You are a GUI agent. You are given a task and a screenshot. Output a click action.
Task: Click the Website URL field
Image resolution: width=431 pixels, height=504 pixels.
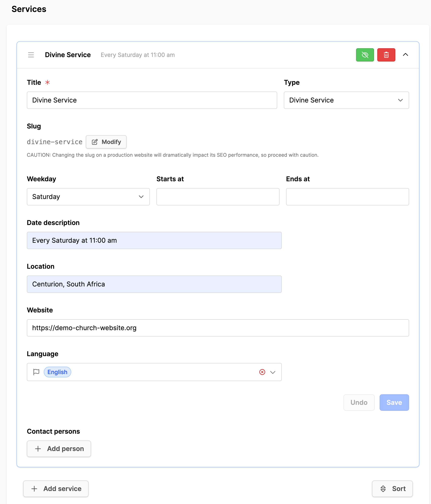coord(218,328)
